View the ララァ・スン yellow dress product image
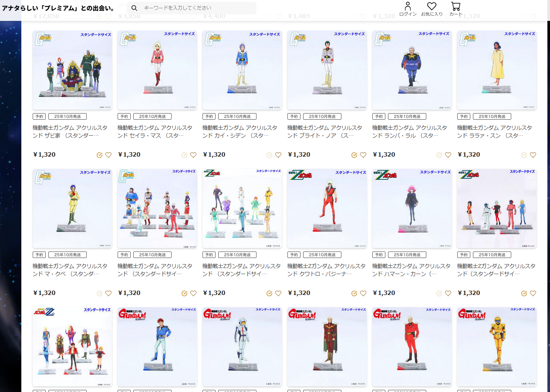This screenshot has width=550, height=392. (x=497, y=70)
